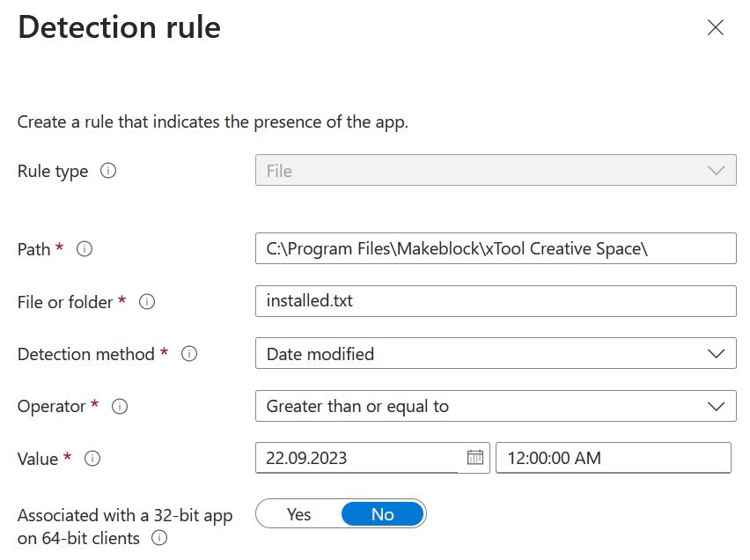Image resolution: width=750 pixels, height=560 pixels.
Task: Click the info icon next to Rule type
Action: coord(108,171)
